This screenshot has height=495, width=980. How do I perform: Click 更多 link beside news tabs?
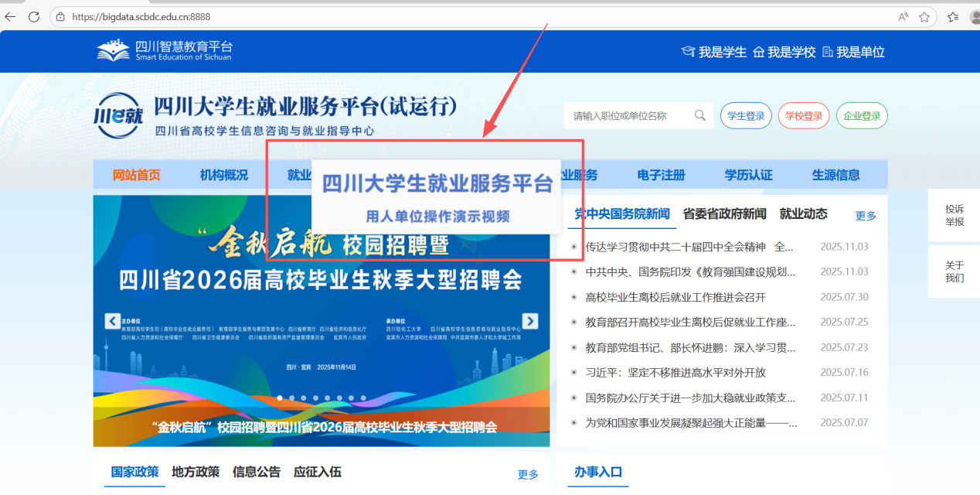[x=866, y=216]
